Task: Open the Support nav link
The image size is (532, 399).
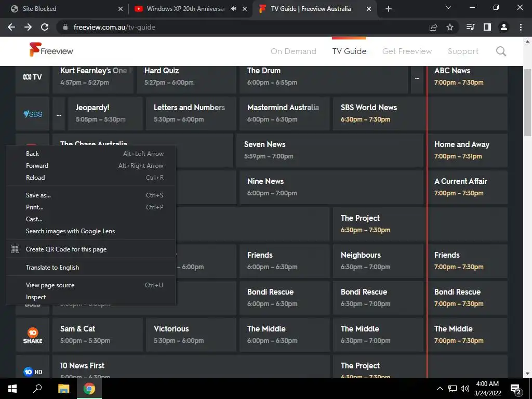Action: pyautogui.click(x=463, y=51)
